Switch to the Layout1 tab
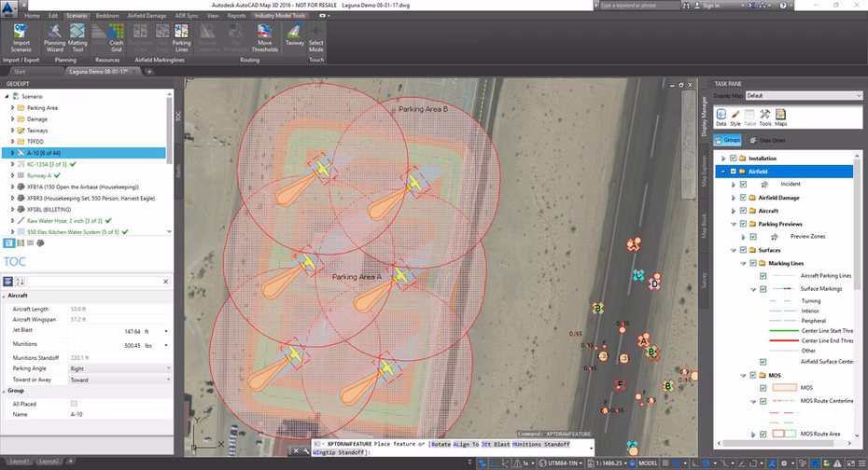This screenshot has width=868, height=470. tap(20, 462)
